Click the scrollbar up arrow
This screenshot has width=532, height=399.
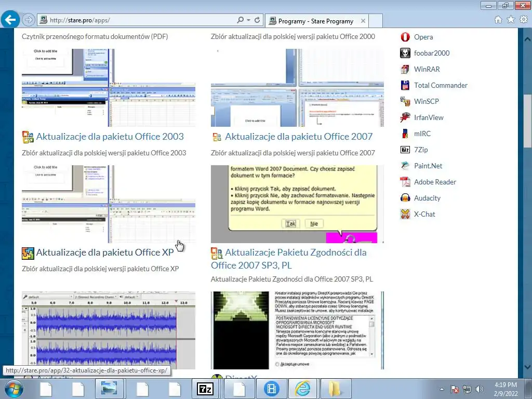click(x=528, y=39)
